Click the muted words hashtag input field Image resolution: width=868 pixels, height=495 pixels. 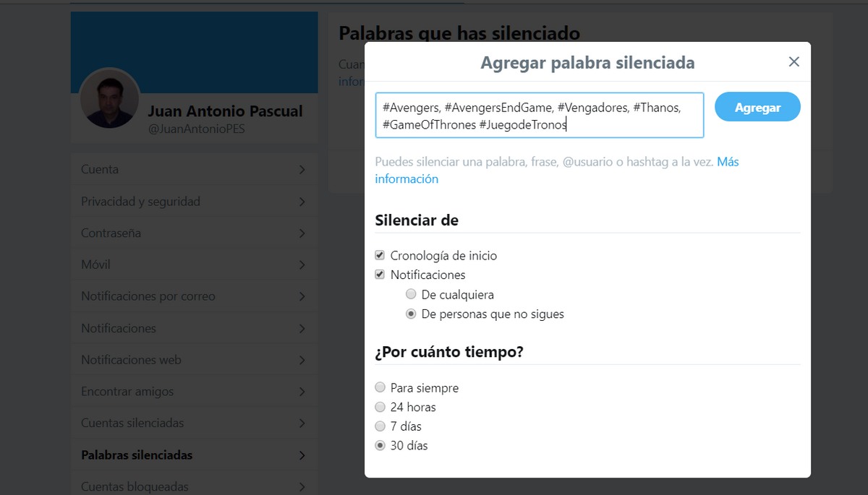click(539, 115)
